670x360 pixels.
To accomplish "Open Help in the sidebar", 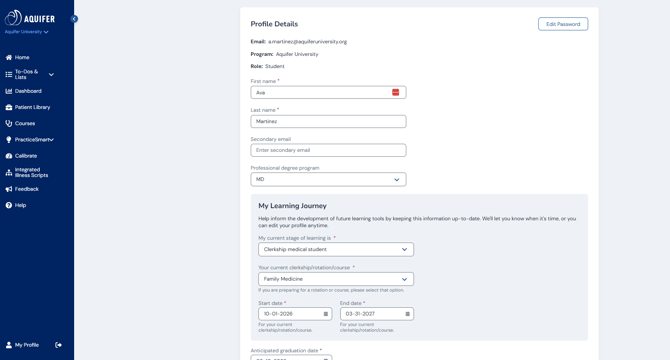I will (16, 205).
